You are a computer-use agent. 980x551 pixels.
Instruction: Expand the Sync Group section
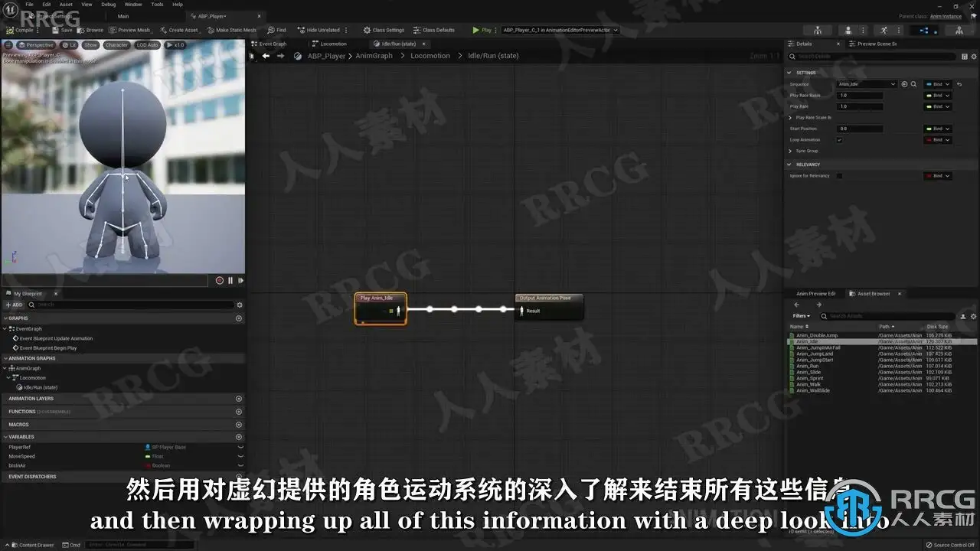[790, 151]
